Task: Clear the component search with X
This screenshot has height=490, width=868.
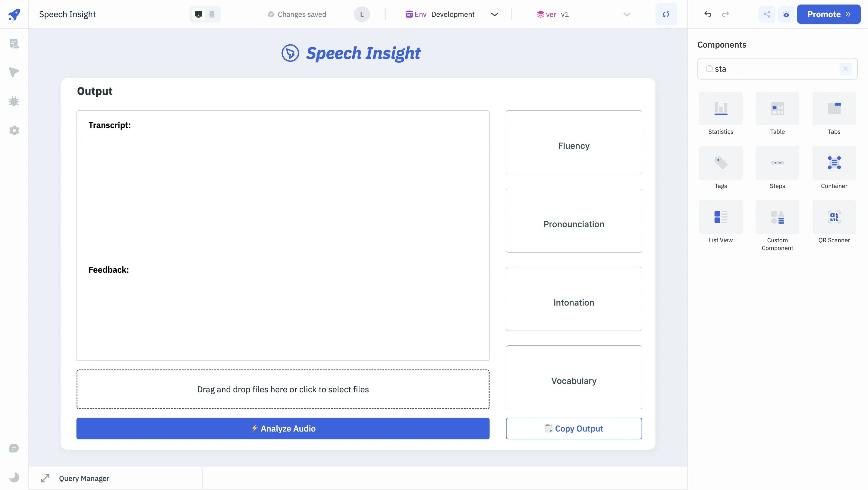Action: [x=845, y=69]
